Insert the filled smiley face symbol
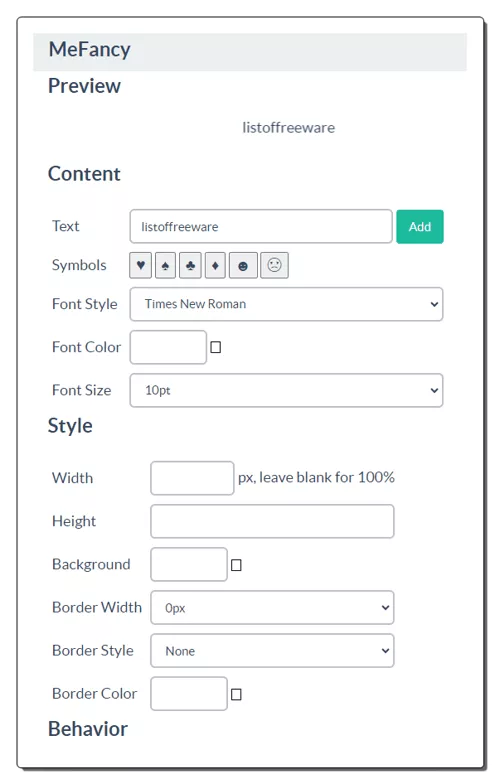The height and width of the screenshot is (784, 500). (x=243, y=265)
